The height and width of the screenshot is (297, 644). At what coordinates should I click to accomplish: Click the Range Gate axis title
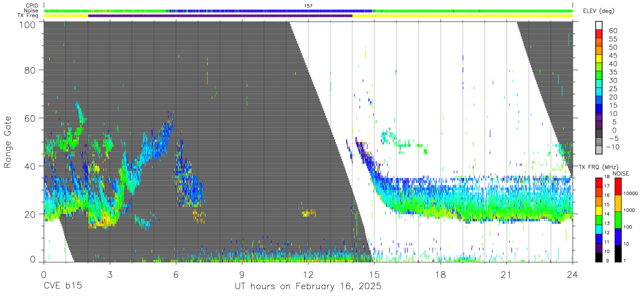tap(8, 142)
